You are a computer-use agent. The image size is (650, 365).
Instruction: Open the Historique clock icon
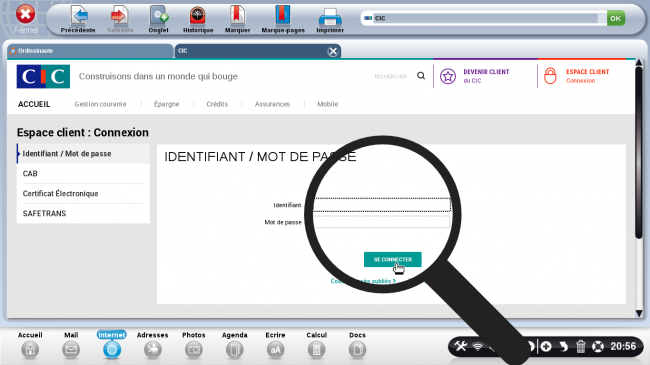point(198,16)
